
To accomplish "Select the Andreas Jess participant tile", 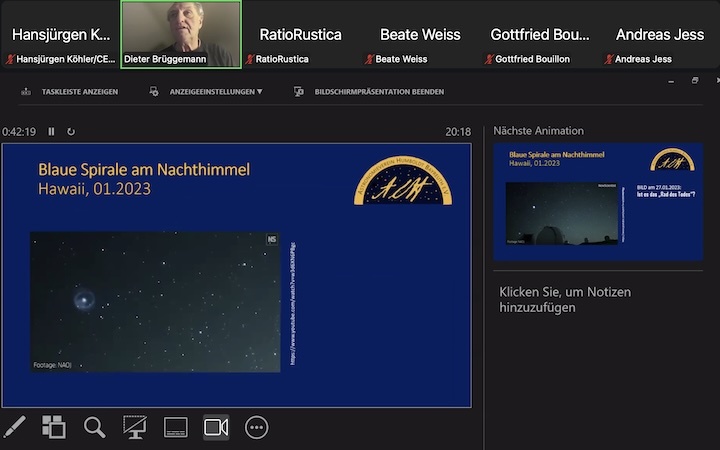I will [x=659, y=34].
